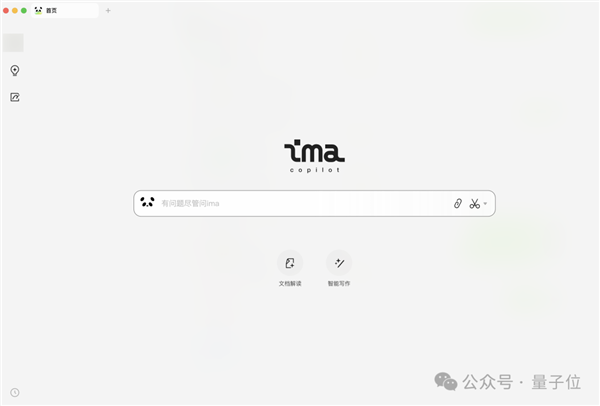
Task: Minimize the window with the yellow button
Action: 15,11
